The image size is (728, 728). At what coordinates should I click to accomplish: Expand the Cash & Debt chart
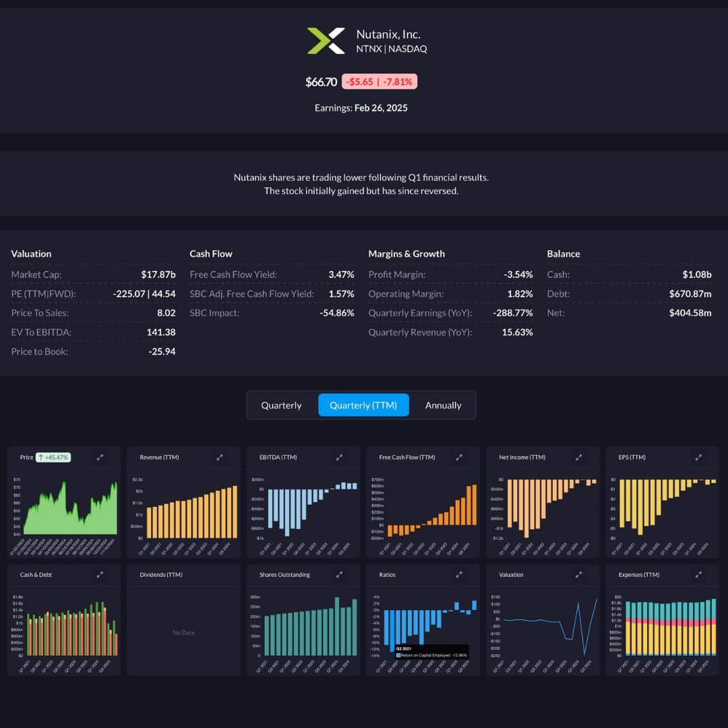click(100, 575)
